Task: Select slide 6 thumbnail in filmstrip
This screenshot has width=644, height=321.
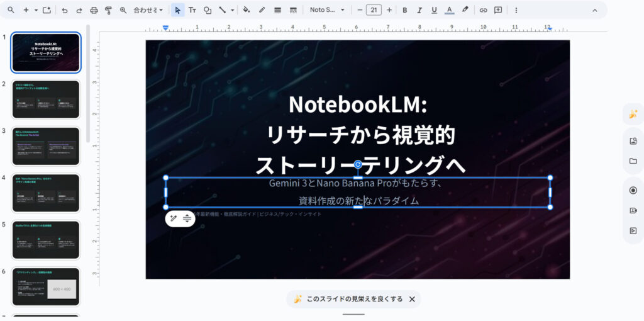Action: tap(46, 287)
